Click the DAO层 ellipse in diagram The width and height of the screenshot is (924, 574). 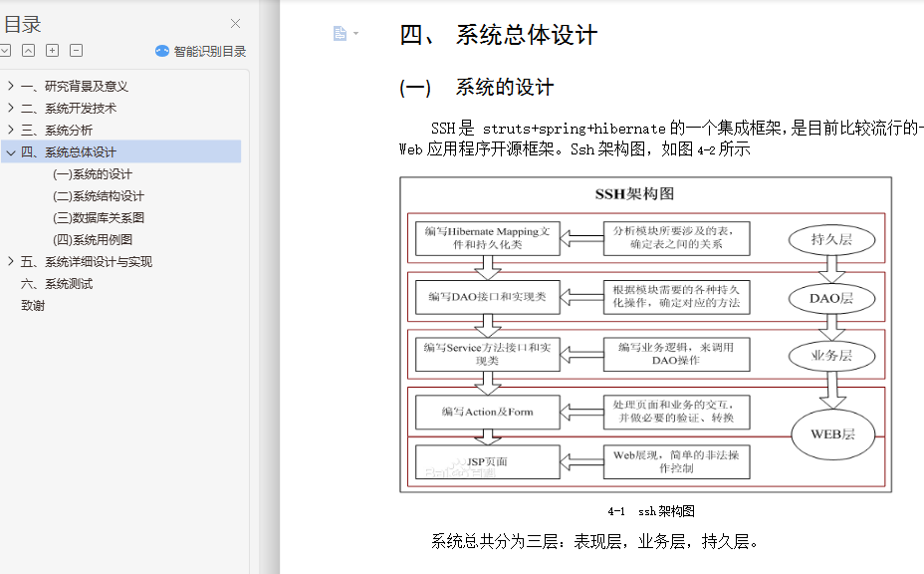(831, 298)
